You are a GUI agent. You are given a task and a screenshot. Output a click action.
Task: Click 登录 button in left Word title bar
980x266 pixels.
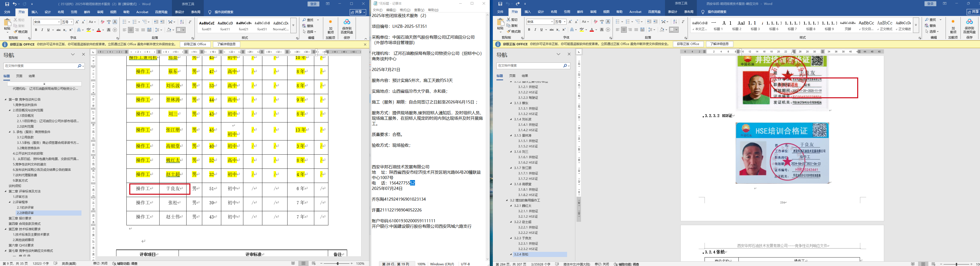click(313, 4)
